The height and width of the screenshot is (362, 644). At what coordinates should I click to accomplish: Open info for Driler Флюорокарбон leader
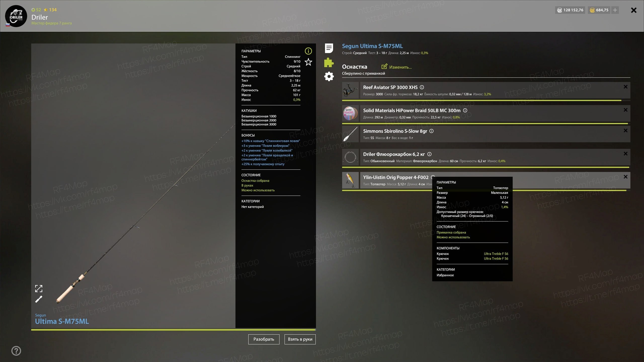click(x=429, y=154)
